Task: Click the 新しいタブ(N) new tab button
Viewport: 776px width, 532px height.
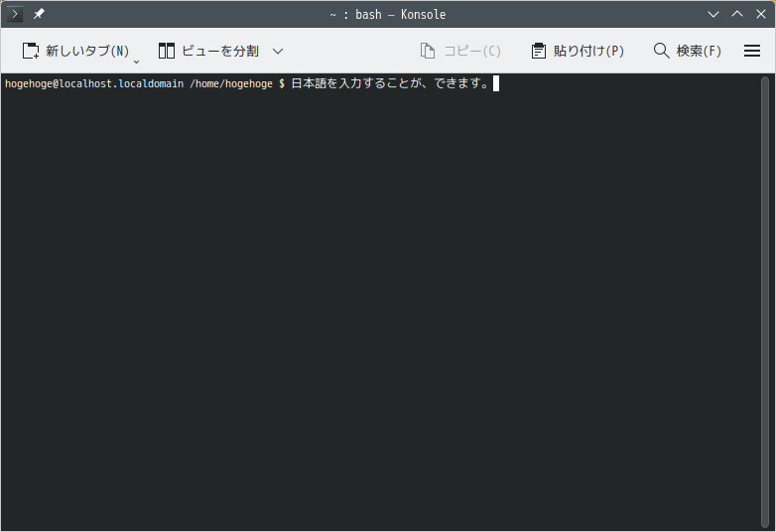Action: (x=75, y=51)
